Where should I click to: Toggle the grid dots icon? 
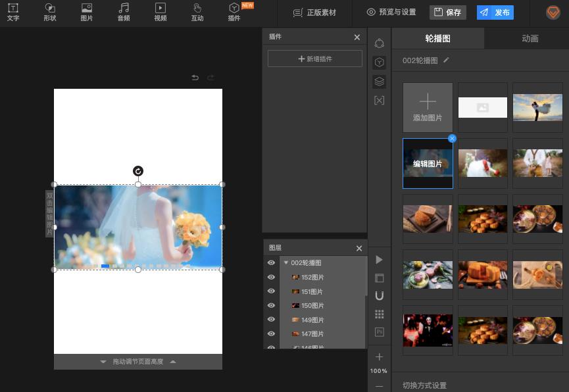pos(379,314)
